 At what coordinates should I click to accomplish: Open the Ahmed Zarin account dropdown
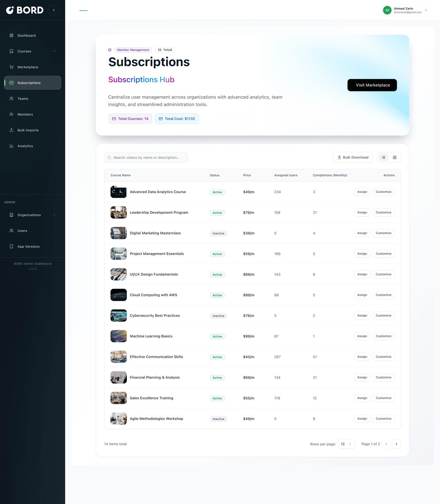405,10
